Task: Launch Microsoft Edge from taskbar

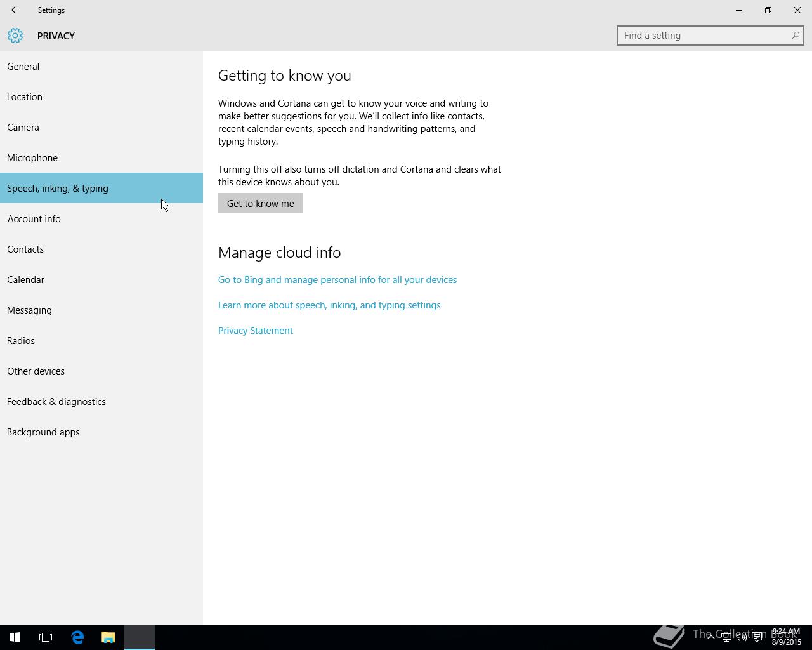Action: click(77, 637)
